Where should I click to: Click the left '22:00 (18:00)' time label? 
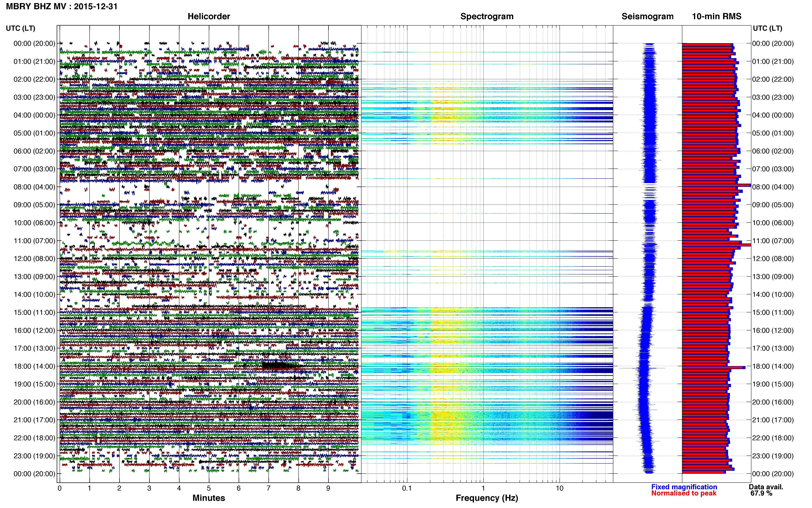34,438
